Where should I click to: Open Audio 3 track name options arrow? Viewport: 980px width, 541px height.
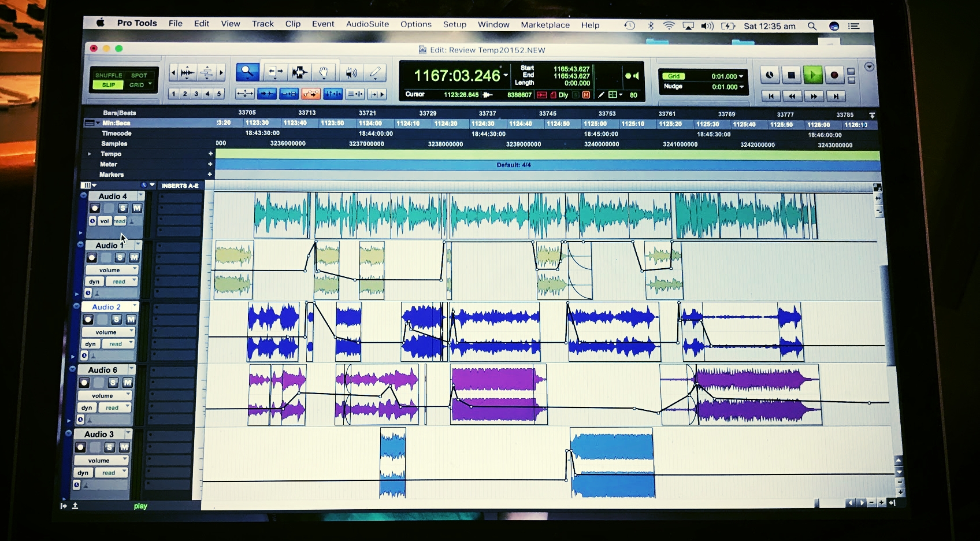128,433
